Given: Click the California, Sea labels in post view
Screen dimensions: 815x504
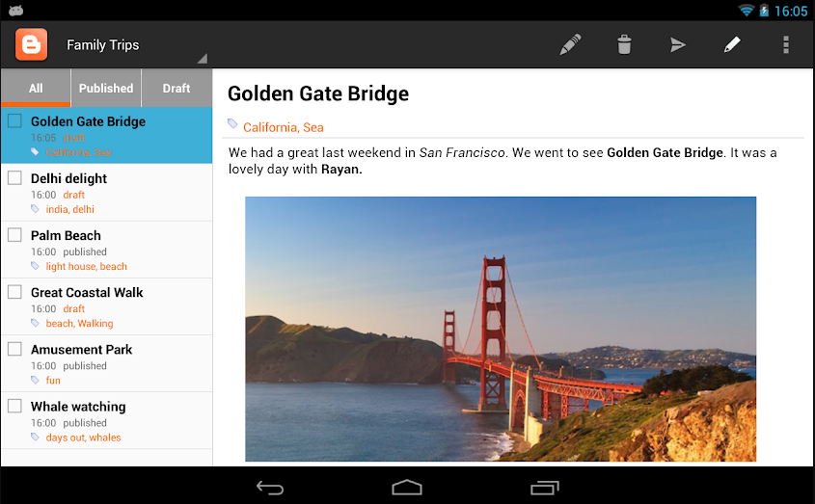Looking at the screenshot, I should pyautogui.click(x=284, y=127).
